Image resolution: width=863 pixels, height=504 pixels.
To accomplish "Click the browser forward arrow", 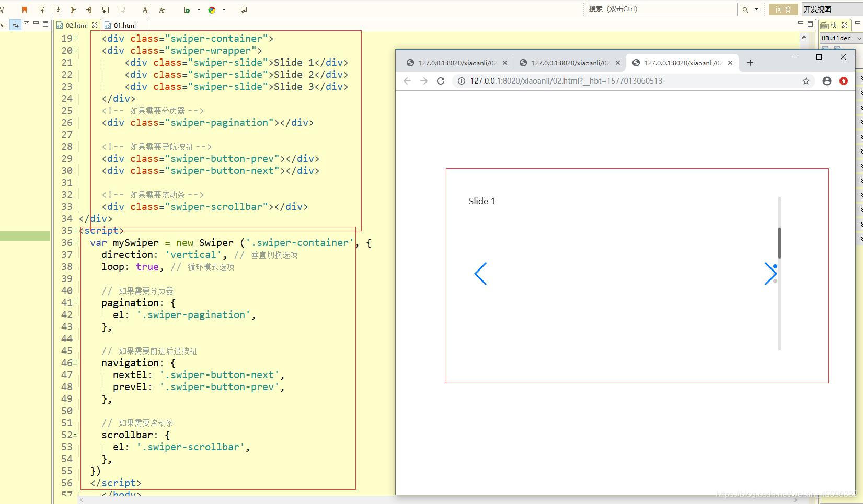I will click(x=424, y=81).
